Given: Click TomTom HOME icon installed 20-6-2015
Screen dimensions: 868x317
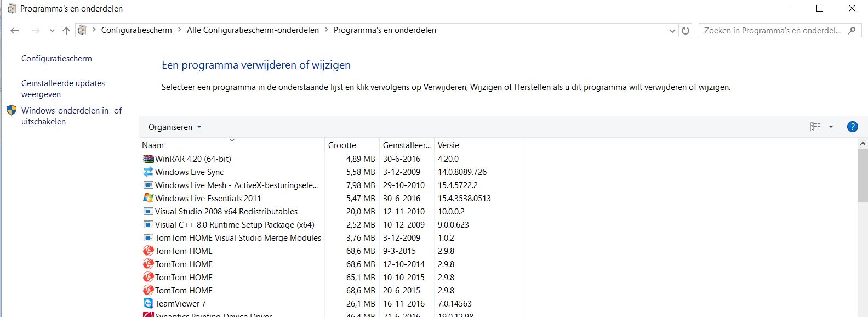Looking at the screenshot, I should click(148, 291).
